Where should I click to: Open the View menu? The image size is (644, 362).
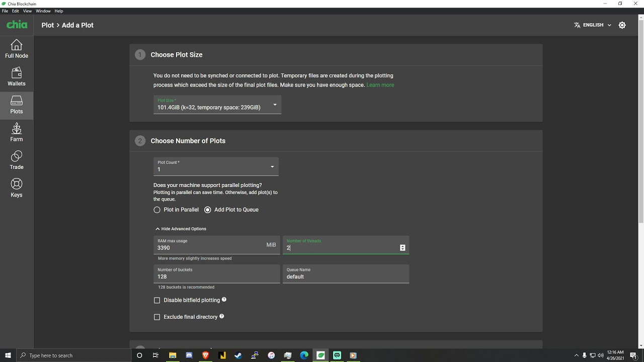click(x=27, y=11)
